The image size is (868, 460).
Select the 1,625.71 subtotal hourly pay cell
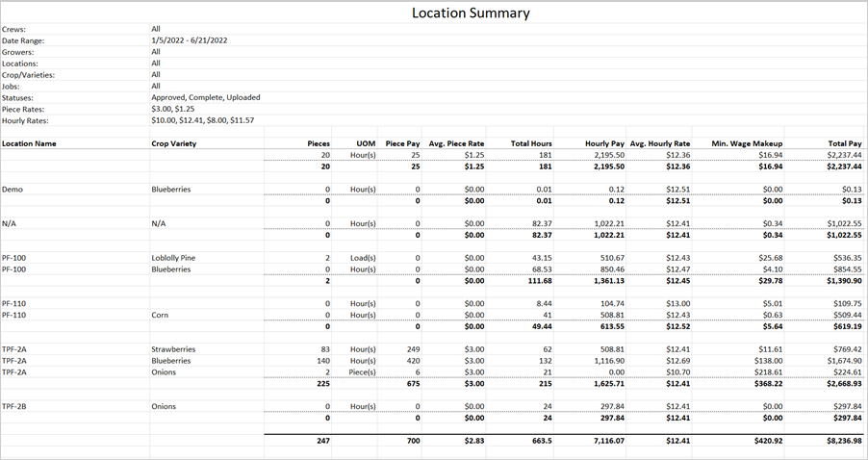(x=608, y=384)
